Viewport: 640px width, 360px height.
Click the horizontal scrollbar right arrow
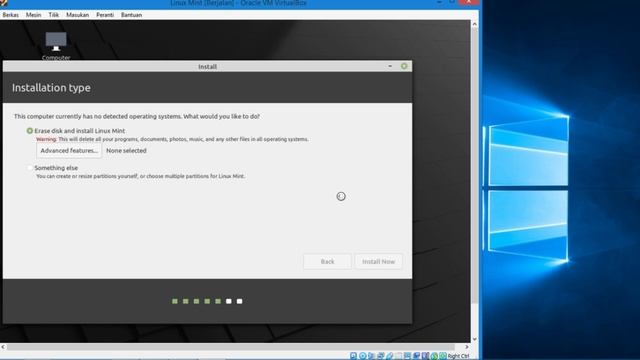click(x=467, y=347)
